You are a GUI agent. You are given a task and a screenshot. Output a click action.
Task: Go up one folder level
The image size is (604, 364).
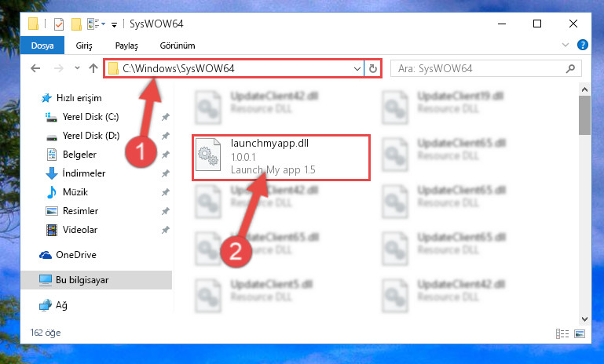[x=93, y=68]
